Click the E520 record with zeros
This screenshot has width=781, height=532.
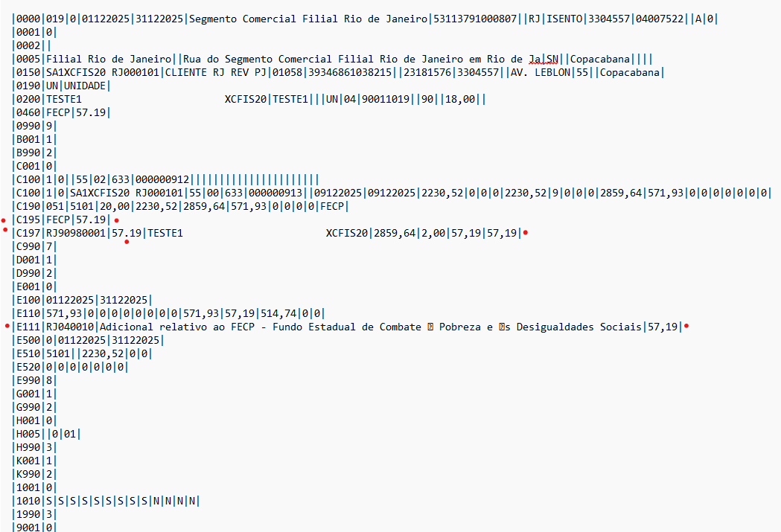pyautogui.click(x=71, y=367)
